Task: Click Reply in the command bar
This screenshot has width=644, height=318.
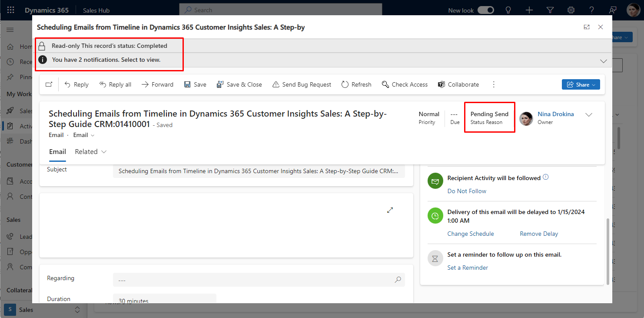Action: pos(76,84)
